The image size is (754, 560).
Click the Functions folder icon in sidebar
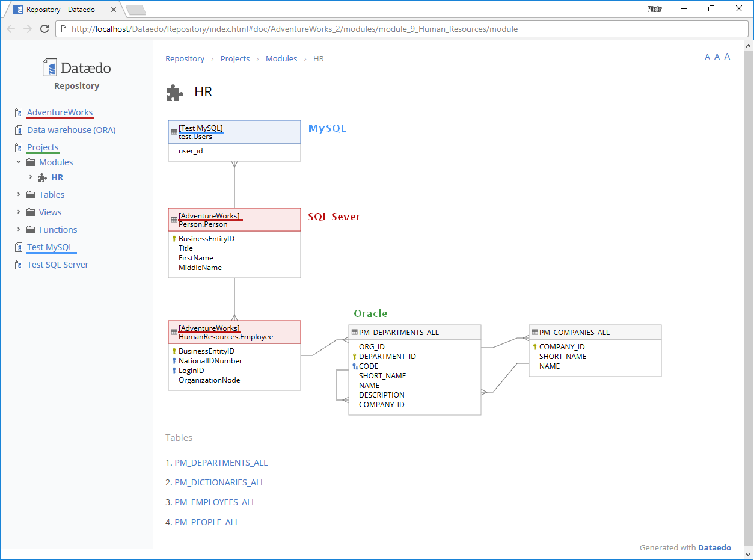(31, 230)
